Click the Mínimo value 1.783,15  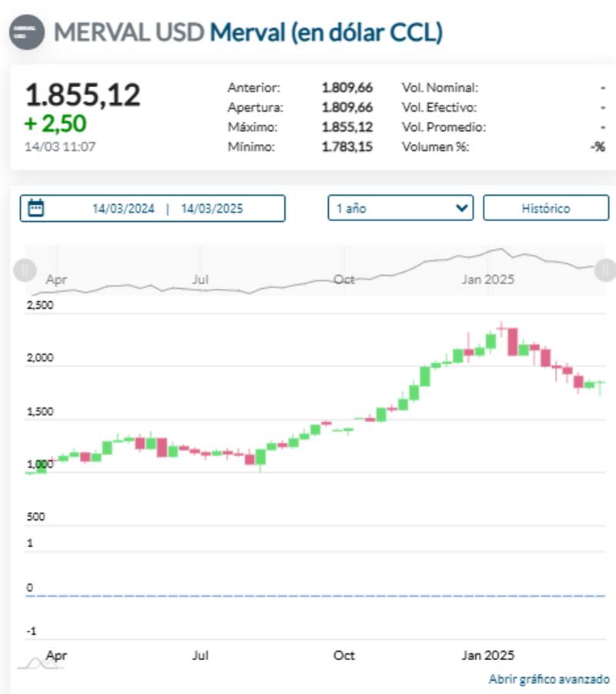tap(346, 146)
